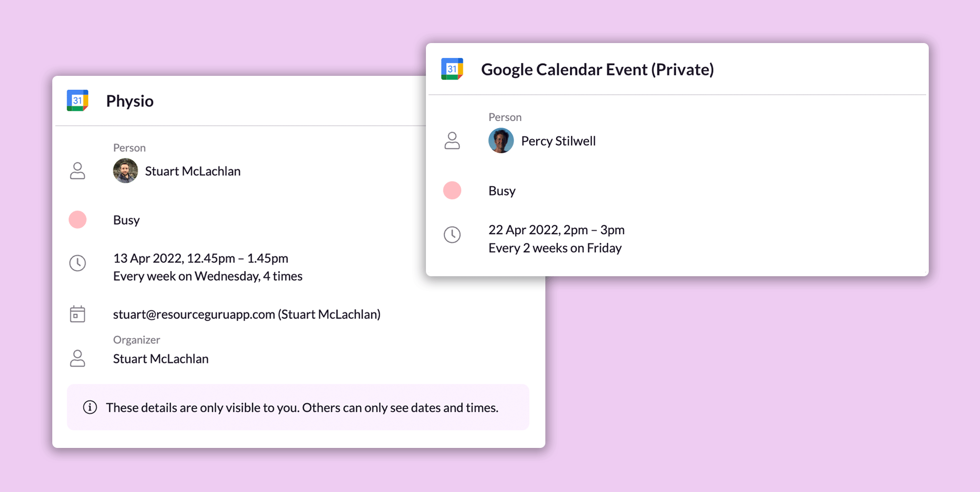Image resolution: width=980 pixels, height=492 pixels.
Task: Select Google Calendar Event (Private) title
Action: click(598, 69)
